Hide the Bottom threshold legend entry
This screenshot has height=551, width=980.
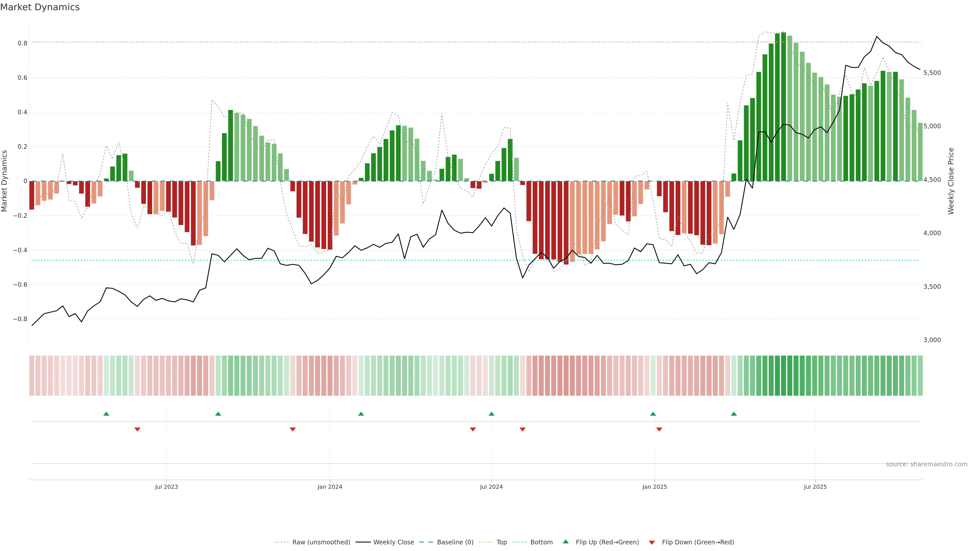click(541, 542)
